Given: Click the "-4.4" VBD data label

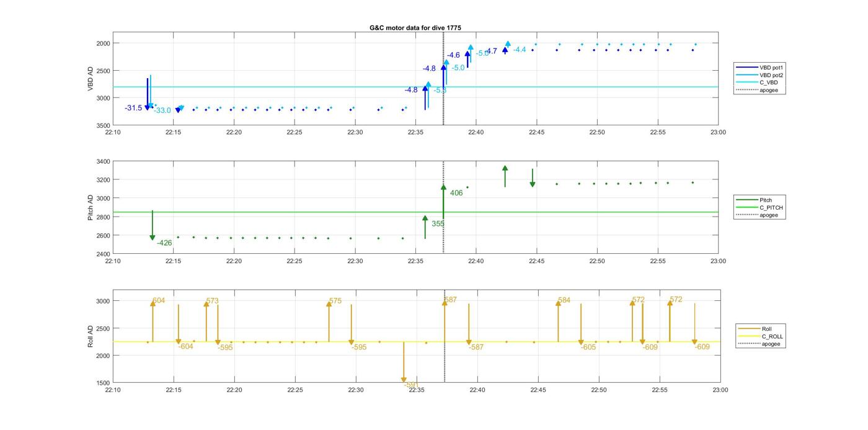Looking at the screenshot, I should (x=520, y=50).
